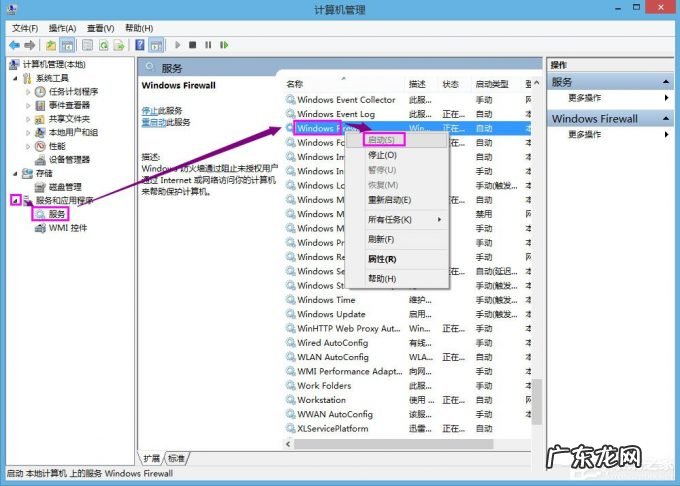This screenshot has width=680, height=486.
Task: Select 性能 in the tree
Action: 57,146
